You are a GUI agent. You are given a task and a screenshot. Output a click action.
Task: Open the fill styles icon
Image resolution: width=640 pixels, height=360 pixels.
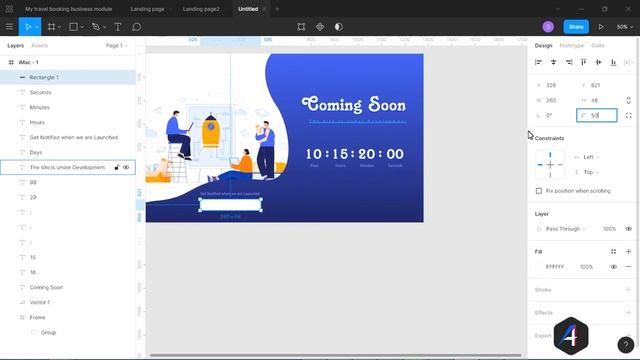[613, 252]
